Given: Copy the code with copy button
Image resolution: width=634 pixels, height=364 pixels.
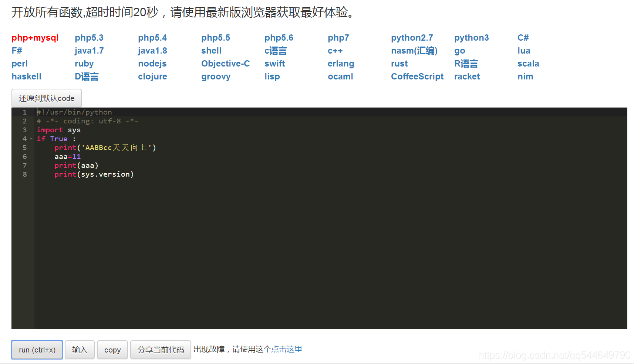Looking at the screenshot, I should [112, 350].
